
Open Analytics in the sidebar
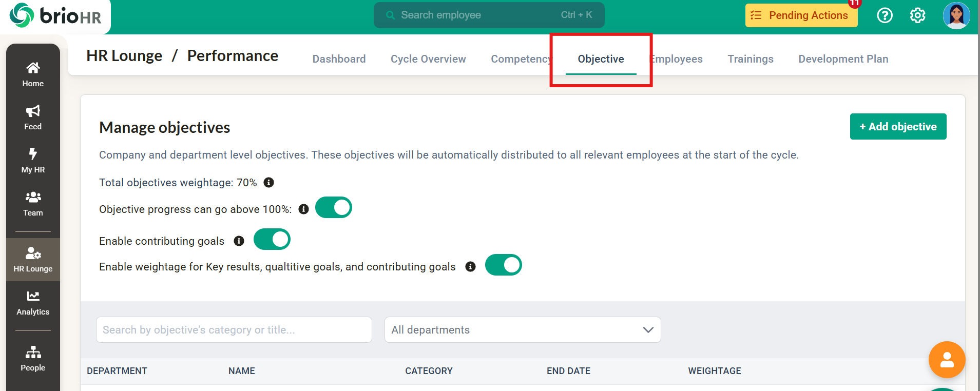(33, 303)
